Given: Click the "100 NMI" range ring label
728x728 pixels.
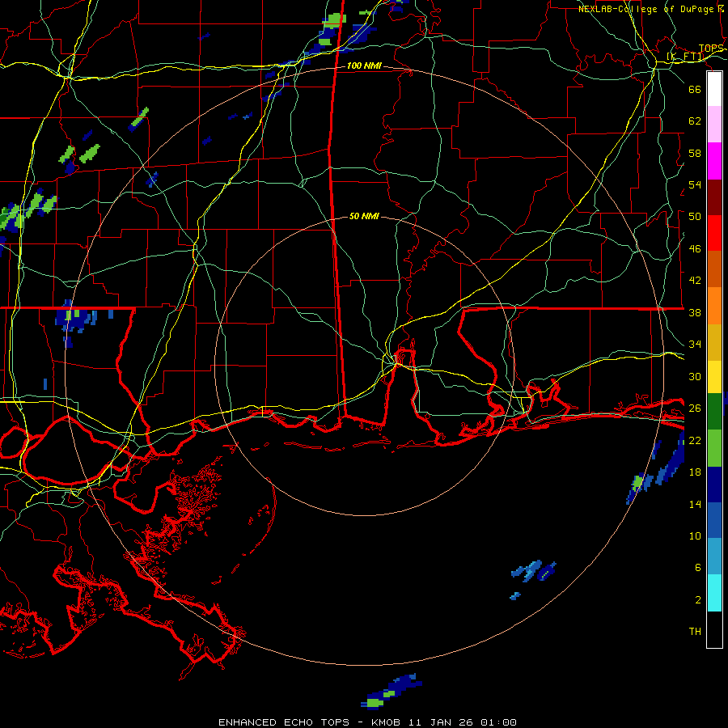Looking at the screenshot, I should point(364,66).
